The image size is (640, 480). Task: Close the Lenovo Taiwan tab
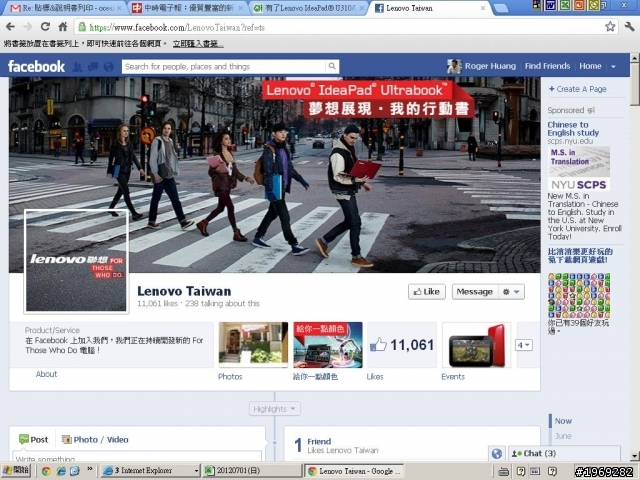483,8
